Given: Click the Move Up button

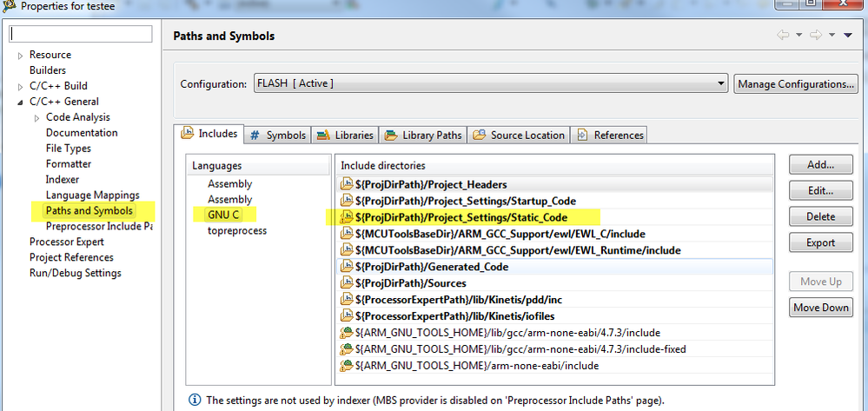Looking at the screenshot, I should pos(821,282).
